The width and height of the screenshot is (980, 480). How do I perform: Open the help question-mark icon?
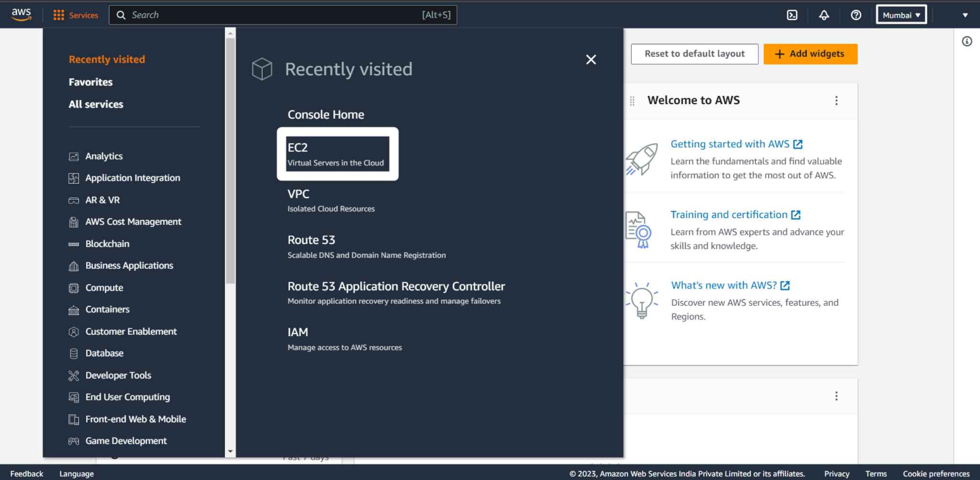point(856,15)
